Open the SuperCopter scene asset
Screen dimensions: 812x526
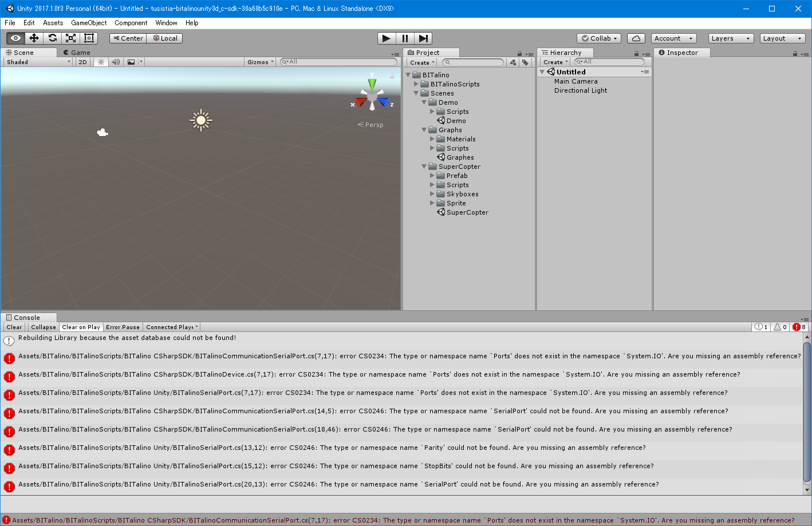(463, 212)
